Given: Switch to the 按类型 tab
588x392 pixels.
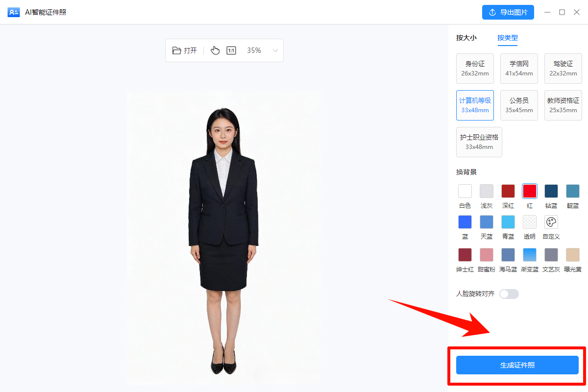Looking at the screenshot, I should click(x=507, y=38).
